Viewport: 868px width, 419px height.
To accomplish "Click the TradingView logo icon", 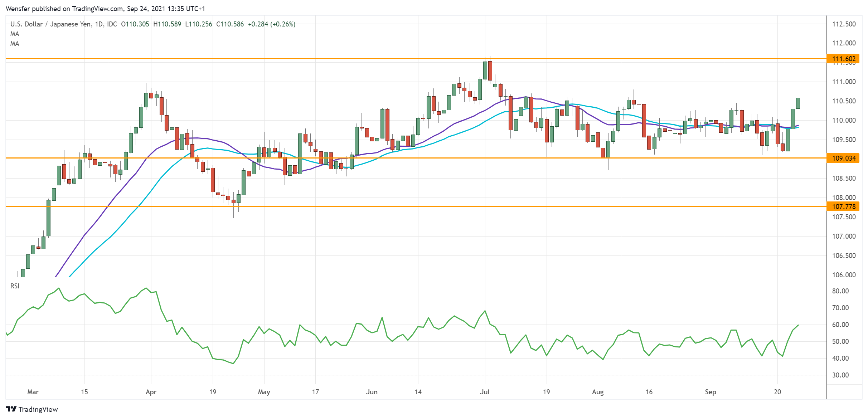I will coord(11,409).
